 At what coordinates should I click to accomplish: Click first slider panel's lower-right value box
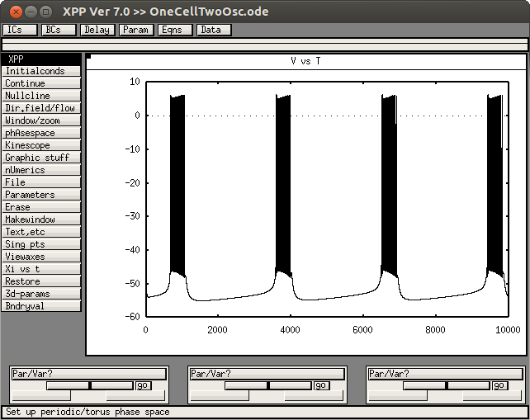coord(135,396)
